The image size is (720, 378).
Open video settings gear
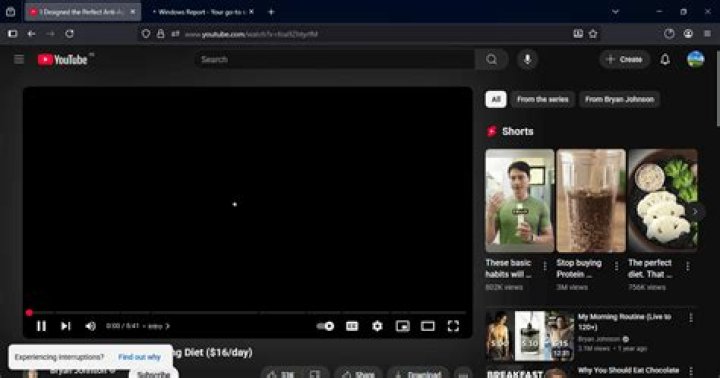[x=377, y=326]
